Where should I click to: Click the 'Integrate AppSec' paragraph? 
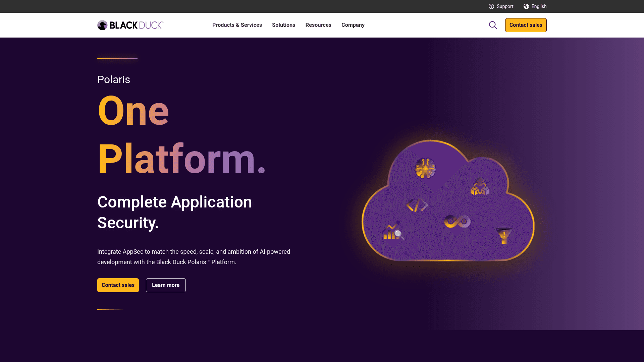click(x=194, y=257)
